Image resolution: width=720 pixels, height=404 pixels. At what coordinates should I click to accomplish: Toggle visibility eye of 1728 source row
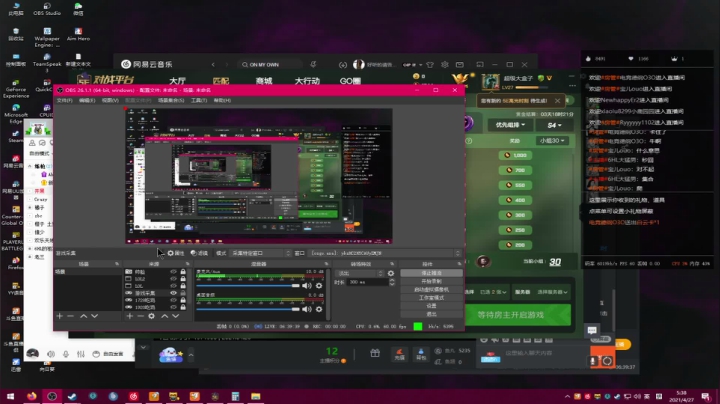pyautogui.click(x=173, y=300)
